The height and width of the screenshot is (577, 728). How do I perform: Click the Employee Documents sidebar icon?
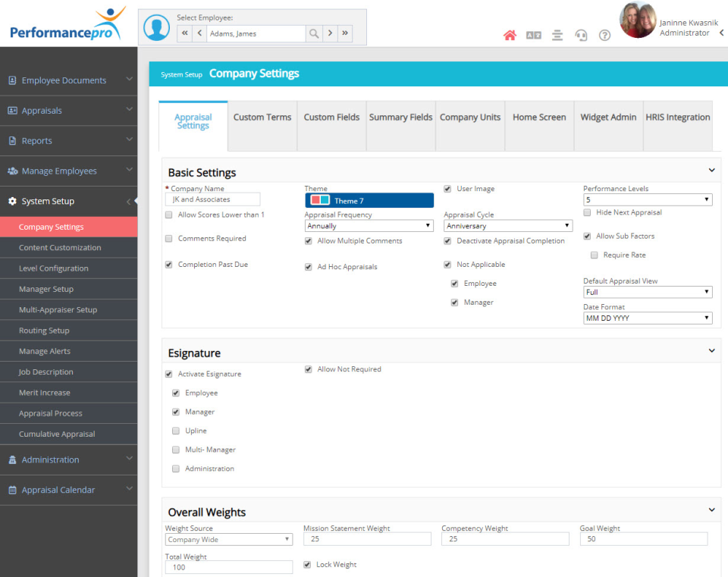(13, 80)
